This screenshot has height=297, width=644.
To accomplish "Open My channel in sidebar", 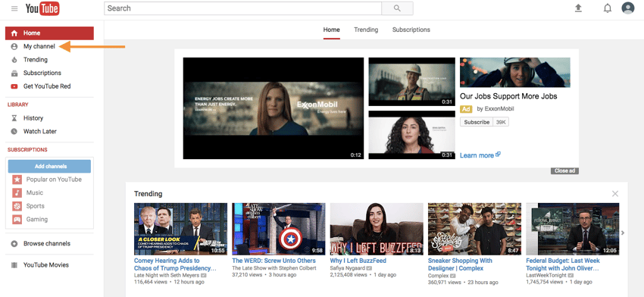I will (39, 46).
